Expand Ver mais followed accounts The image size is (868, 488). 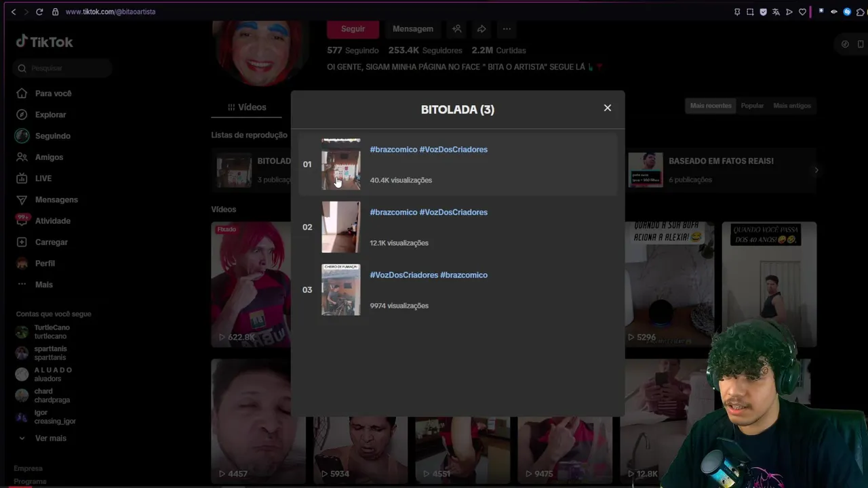click(50, 439)
